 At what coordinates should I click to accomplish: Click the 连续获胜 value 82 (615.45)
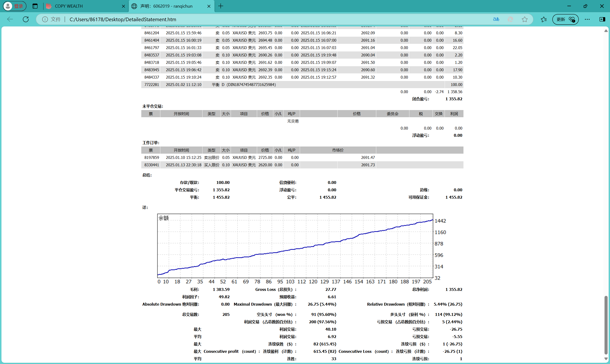coord(325,344)
